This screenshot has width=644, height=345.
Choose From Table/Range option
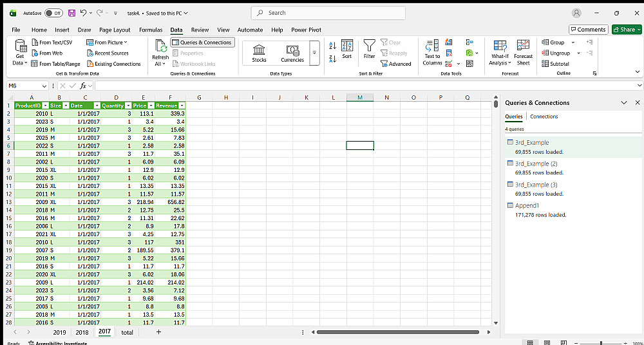(56, 64)
